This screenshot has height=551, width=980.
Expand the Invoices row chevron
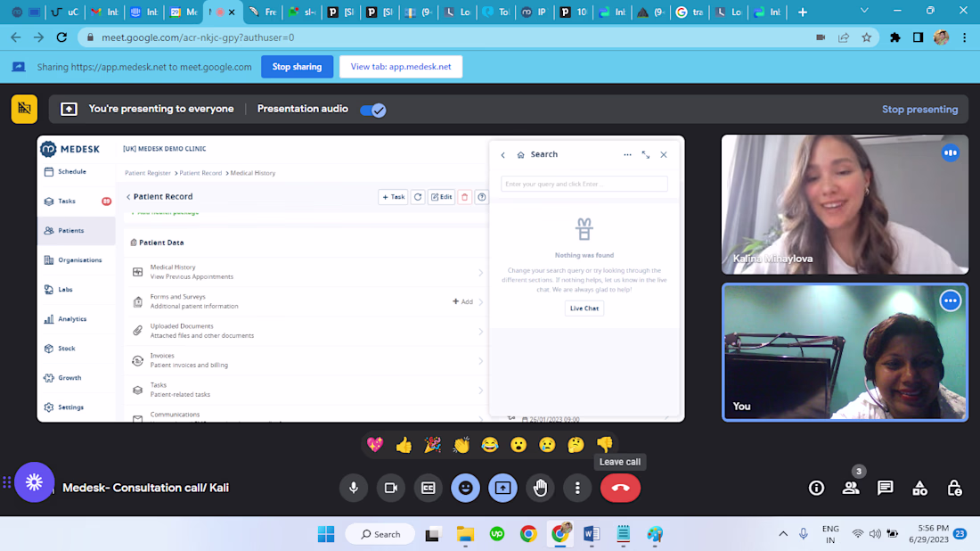480,361
